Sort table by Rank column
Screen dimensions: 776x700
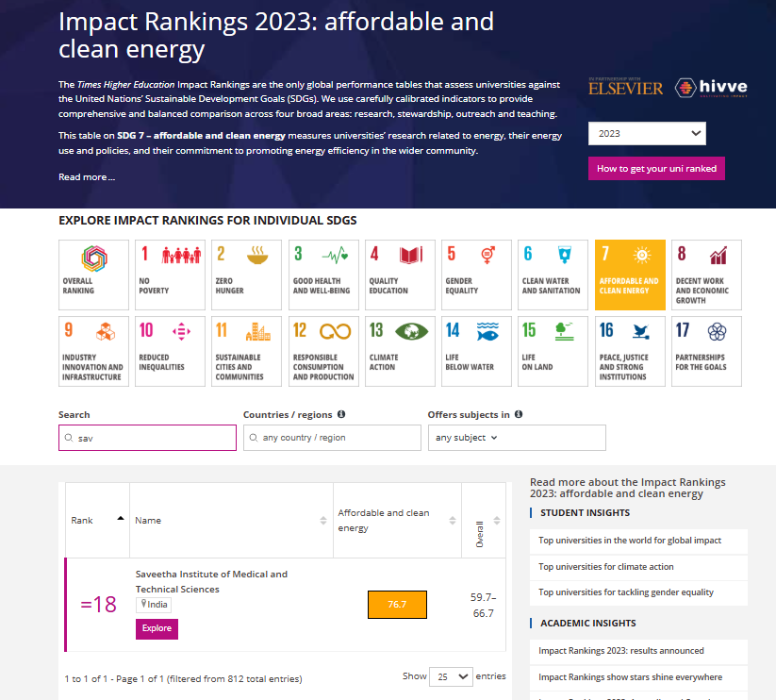96,520
